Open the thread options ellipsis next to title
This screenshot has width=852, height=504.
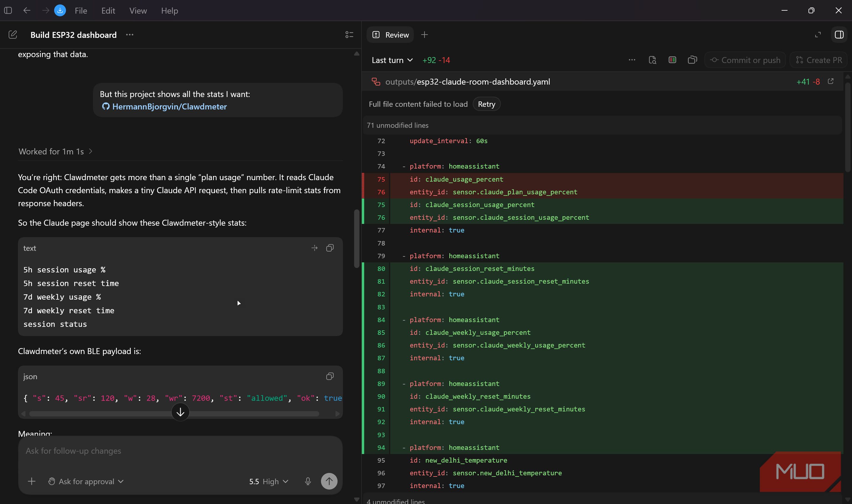(x=130, y=35)
